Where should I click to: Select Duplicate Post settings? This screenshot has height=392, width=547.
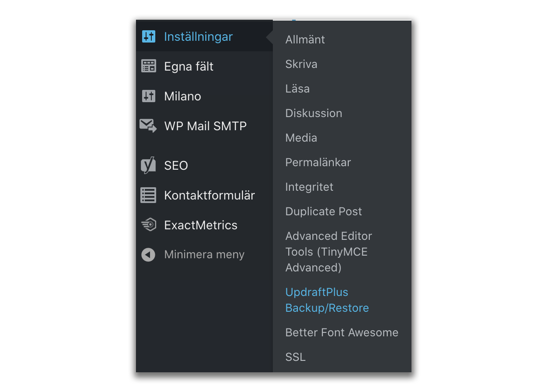tap(324, 211)
